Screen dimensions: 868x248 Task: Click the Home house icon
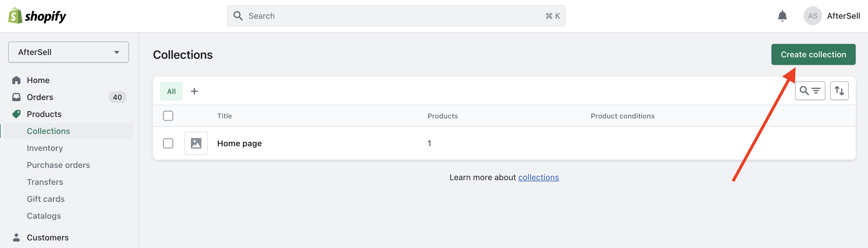16,80
